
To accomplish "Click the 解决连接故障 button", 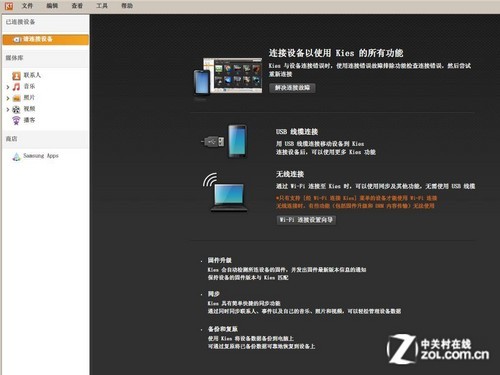I will 292,88.
